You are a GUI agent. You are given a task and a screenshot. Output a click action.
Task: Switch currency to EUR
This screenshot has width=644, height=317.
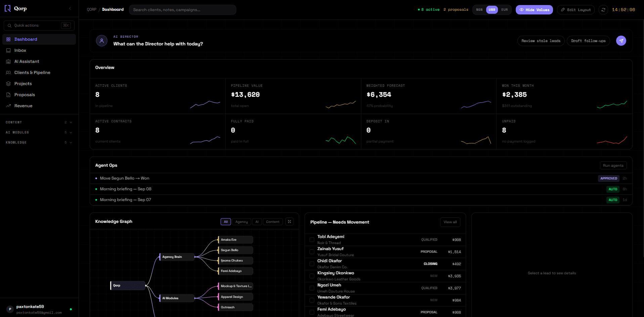point(504,10)
